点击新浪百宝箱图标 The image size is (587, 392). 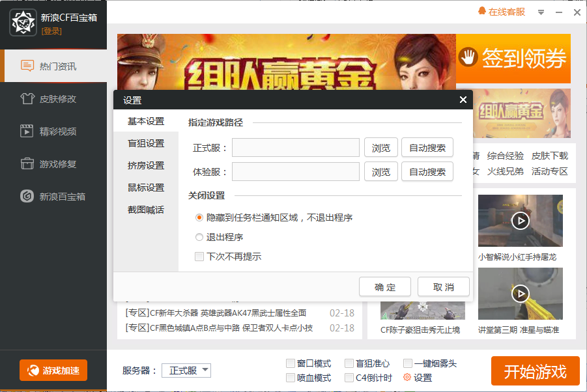click(x=52, y=196)
